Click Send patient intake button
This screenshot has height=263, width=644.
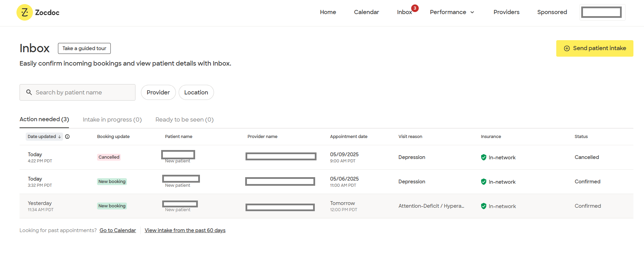[x=594, y=48]
